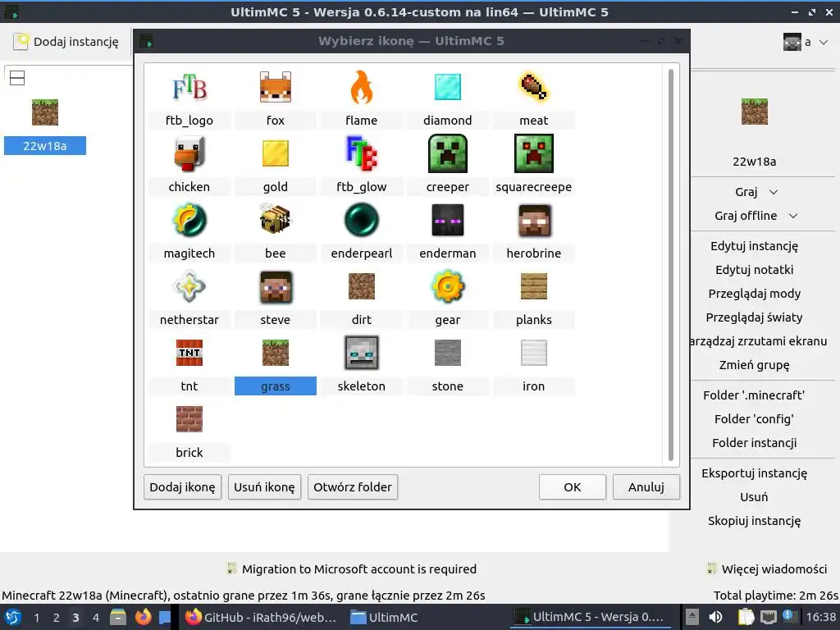Click Edytuj notatki in side panel
The image size is (840, 630).
pos(755,269)
